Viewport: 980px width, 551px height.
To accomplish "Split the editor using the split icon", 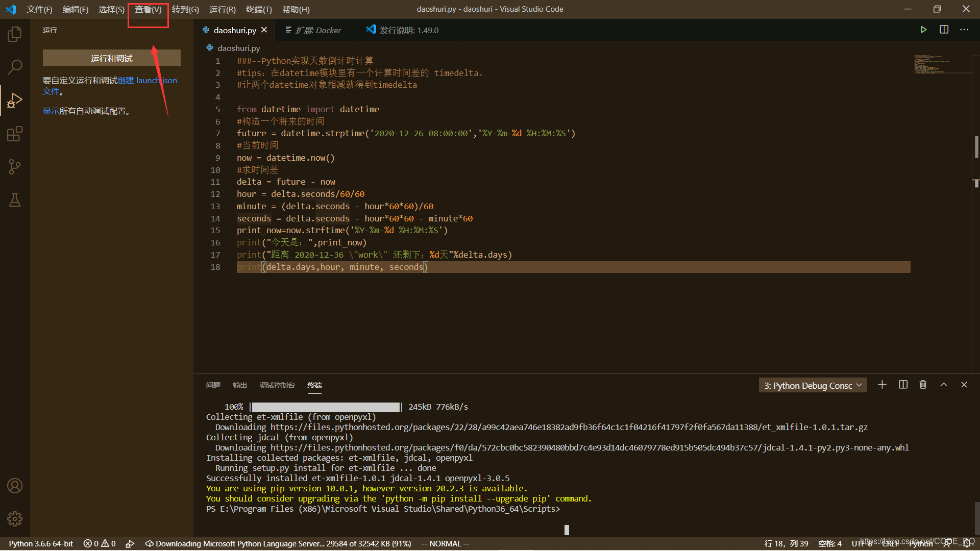I will tap(944, 30).
